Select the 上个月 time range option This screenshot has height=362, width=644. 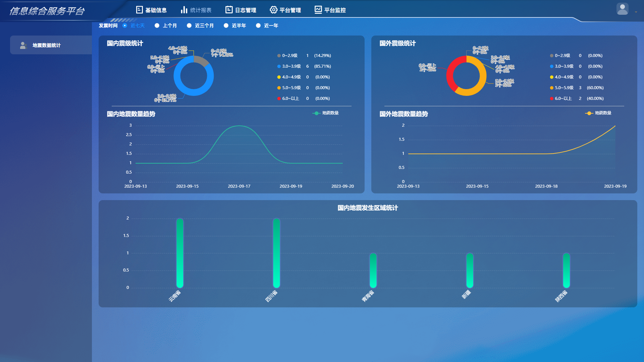coord(157,25)
